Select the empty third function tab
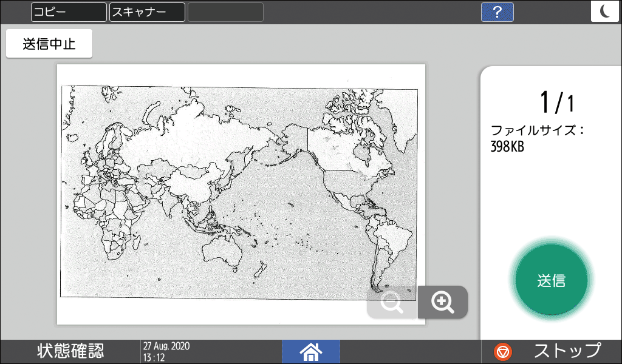This screenshot has height=364, width=622. tap(225, 12)
